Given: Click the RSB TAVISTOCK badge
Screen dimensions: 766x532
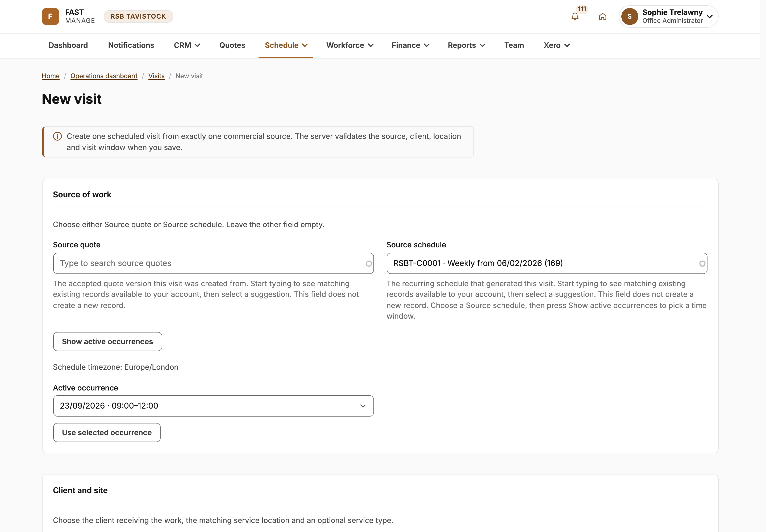Looking at the screenshot, I should coord(138,16).
